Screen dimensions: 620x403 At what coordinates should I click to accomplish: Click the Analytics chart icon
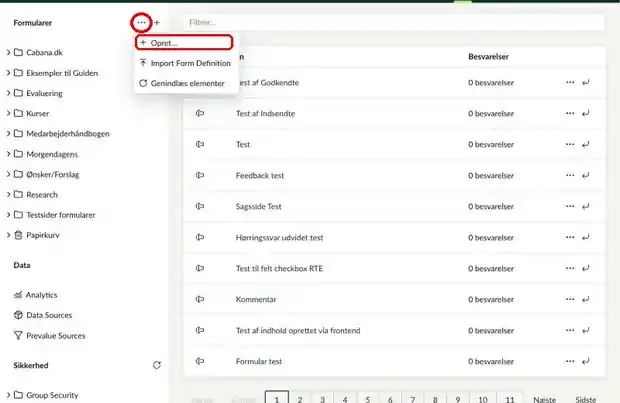click(x=18, y=295)
